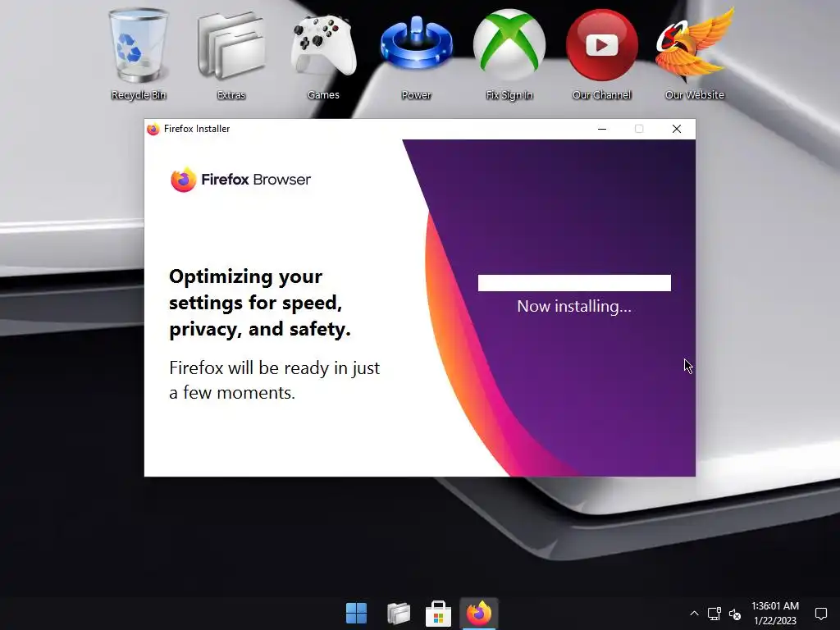The width and height of the screenshot is (840, 630).
Task: Open the Windows Start menu
Action: pos(356,614)
